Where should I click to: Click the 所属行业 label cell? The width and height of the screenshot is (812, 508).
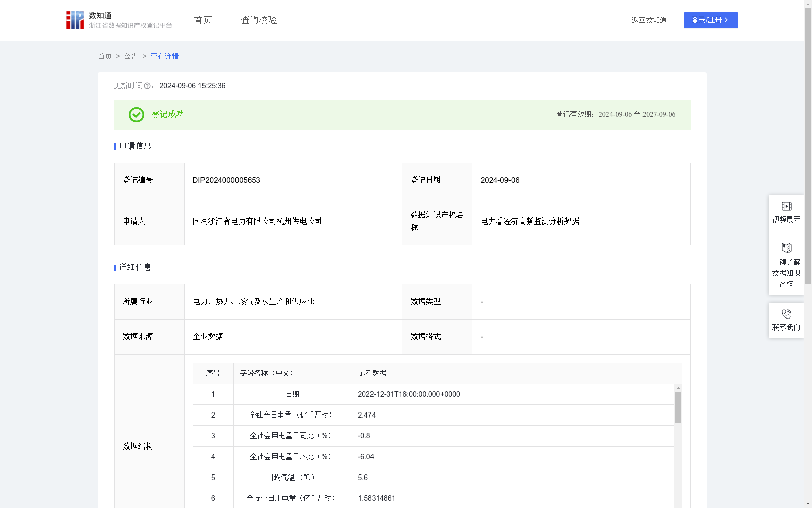coord(150,302)
